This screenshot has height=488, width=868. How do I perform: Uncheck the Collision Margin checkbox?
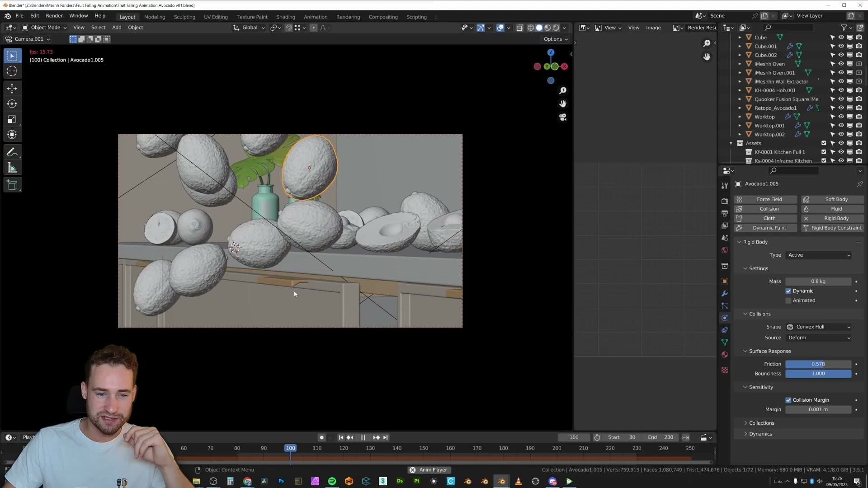[788, 400]
